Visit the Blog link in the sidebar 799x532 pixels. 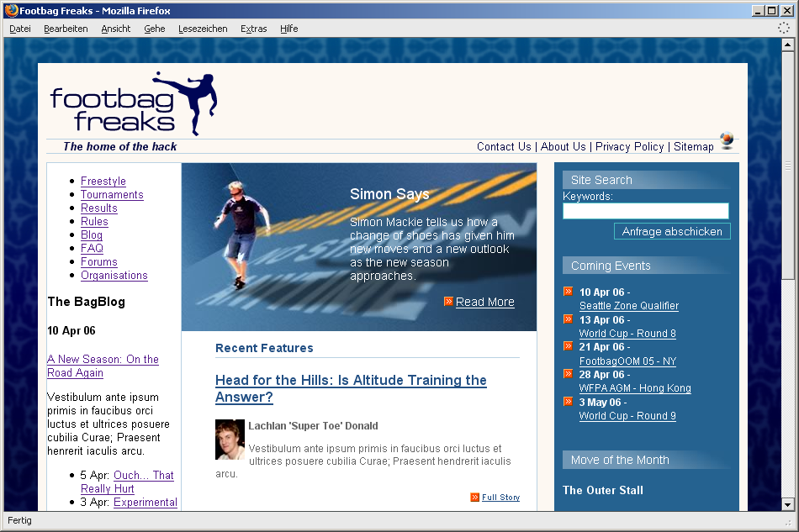(x=92, y=234)
